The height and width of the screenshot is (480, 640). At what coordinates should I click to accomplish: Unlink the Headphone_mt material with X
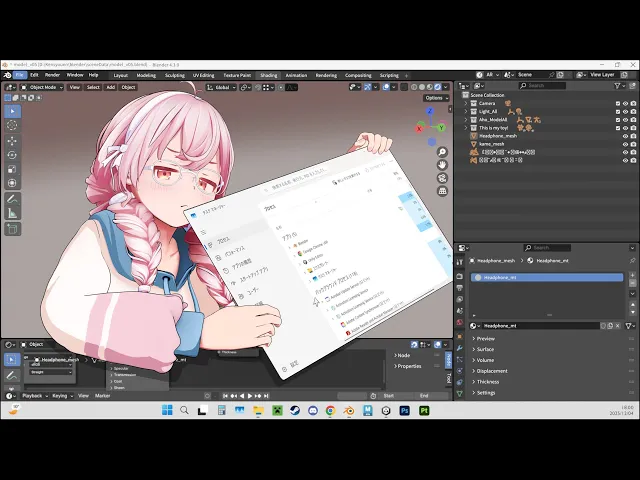(618, 326)
